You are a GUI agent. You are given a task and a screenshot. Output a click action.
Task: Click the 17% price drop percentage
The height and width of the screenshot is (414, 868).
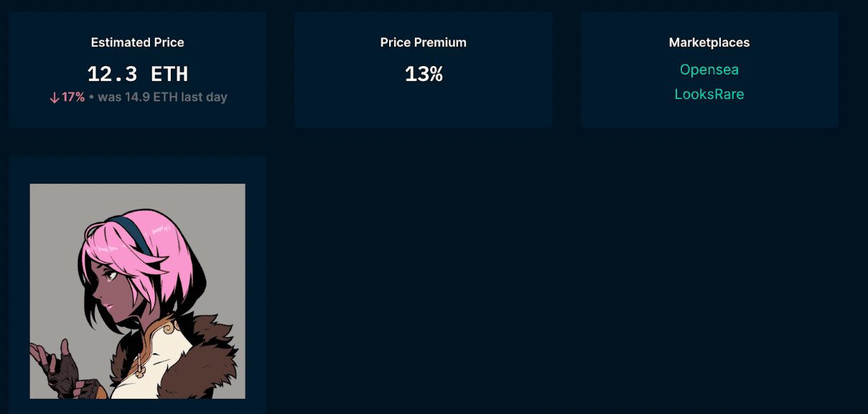pyautogui.click(x=73, y=97)
